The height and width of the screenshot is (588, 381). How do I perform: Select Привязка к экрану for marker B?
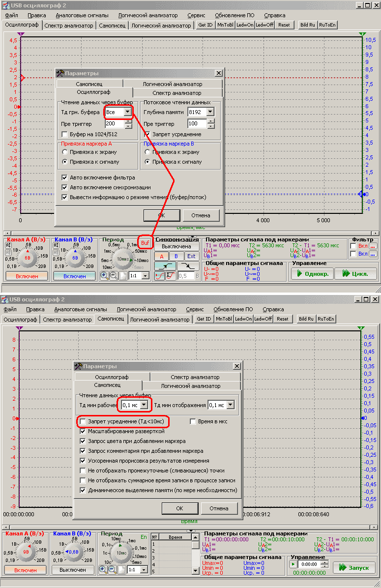coord(147,152)
